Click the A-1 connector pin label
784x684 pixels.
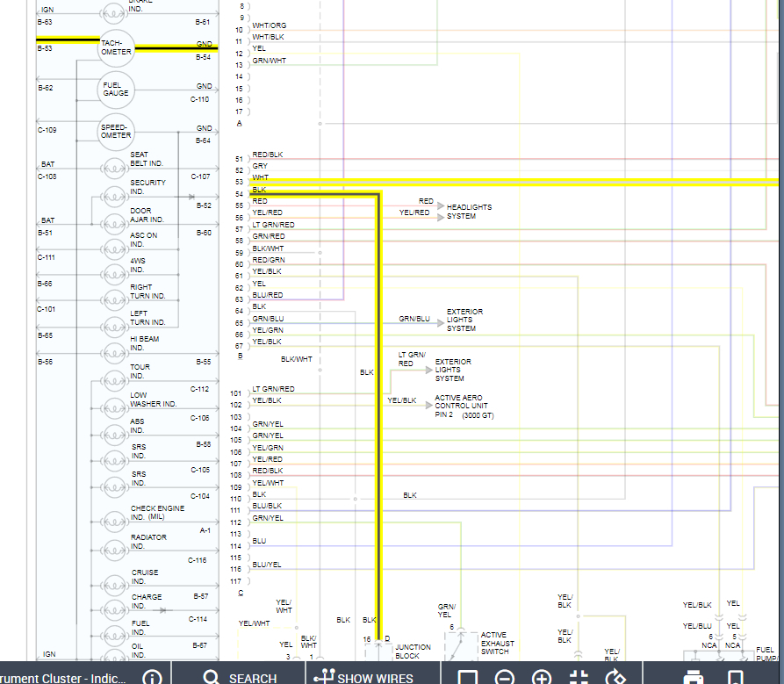pos(205,530)
